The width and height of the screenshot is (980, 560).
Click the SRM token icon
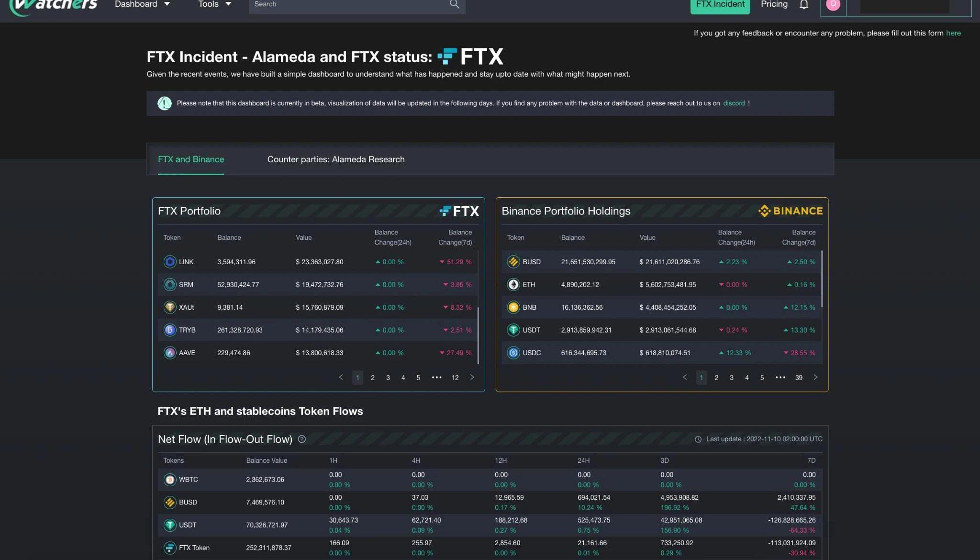point(170,284)
